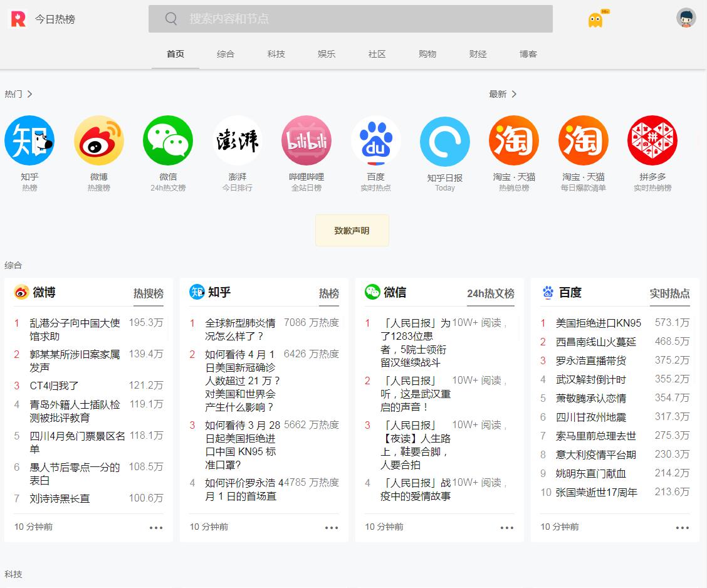This screenshot has height=588, width=707.
Task: Open Weibo item 乱港分子向中国大使馆求助
Action: point(75,330)
